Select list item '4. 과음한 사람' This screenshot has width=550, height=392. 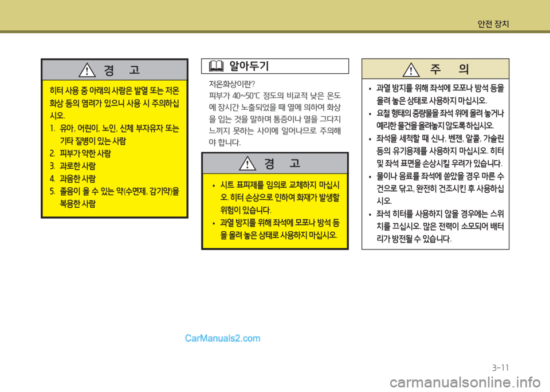[73, 179]
